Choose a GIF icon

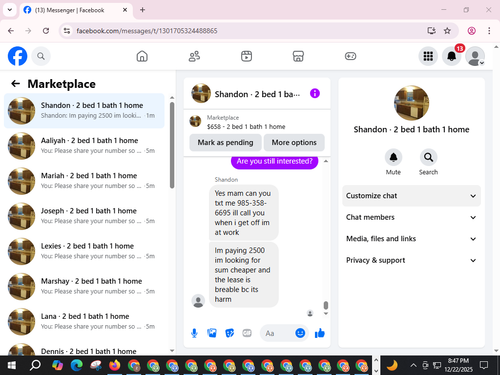click(247, 333)
